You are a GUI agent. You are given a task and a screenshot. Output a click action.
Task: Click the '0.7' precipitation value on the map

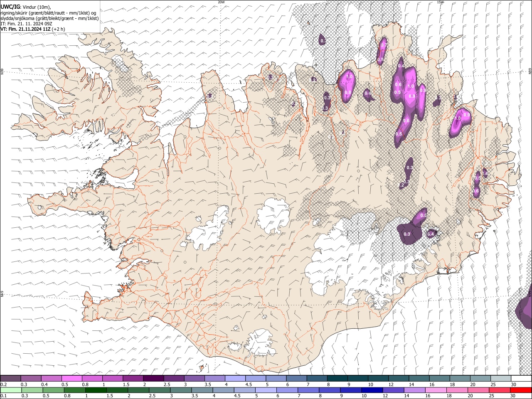tap(384, 45)
